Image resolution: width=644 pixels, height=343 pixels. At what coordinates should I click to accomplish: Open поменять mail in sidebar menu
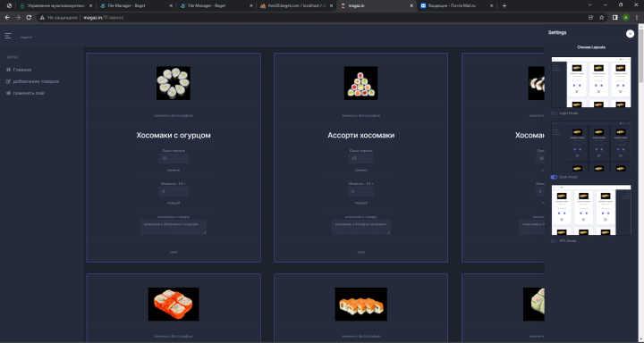[29, 93]
